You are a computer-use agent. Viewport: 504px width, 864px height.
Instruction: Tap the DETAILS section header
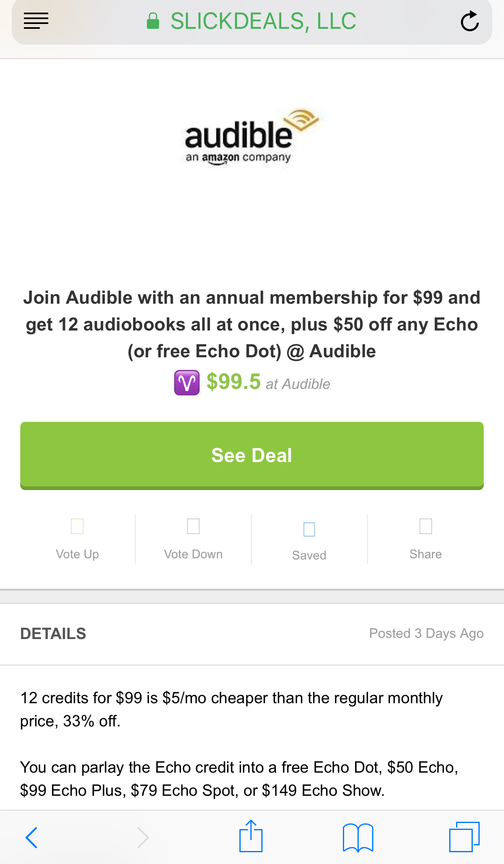pos(53,634)
